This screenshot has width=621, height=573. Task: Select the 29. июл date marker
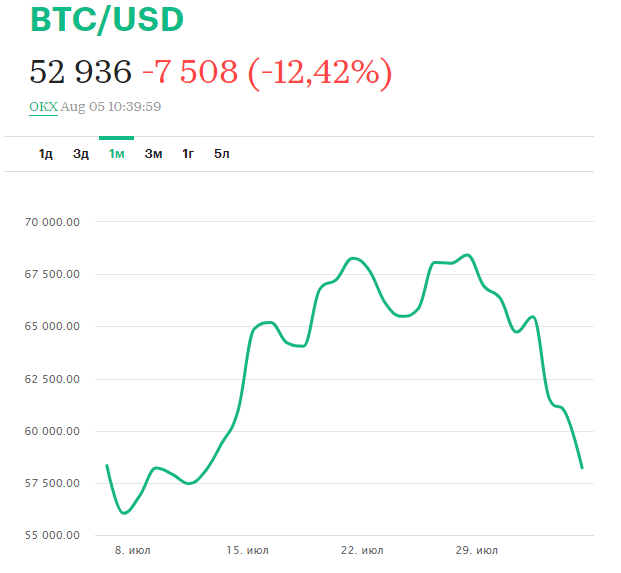475,551
